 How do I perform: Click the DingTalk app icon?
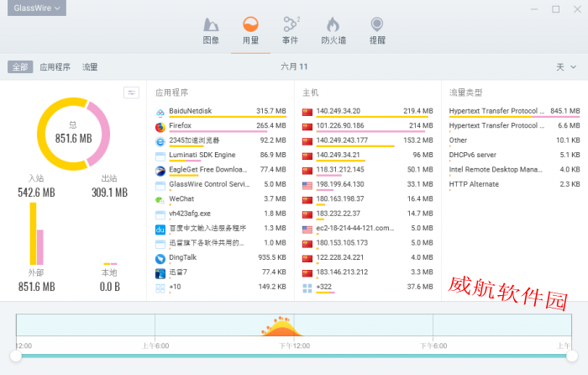point(160,259)
